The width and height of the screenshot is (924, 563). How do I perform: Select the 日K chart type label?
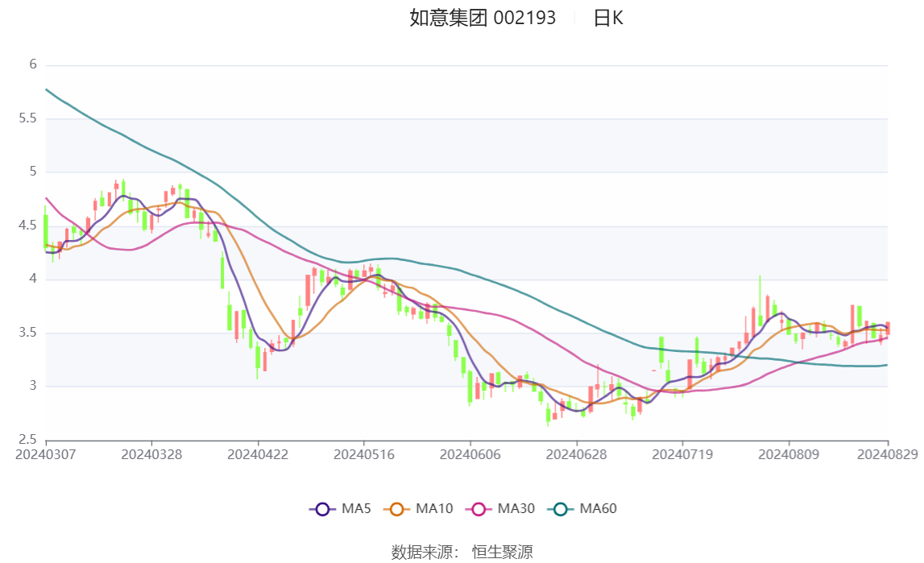(x=608, y=19)
